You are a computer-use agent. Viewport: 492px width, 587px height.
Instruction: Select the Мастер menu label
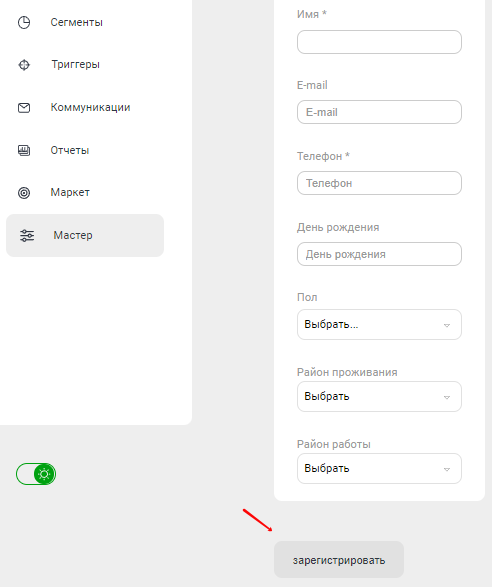73,235
